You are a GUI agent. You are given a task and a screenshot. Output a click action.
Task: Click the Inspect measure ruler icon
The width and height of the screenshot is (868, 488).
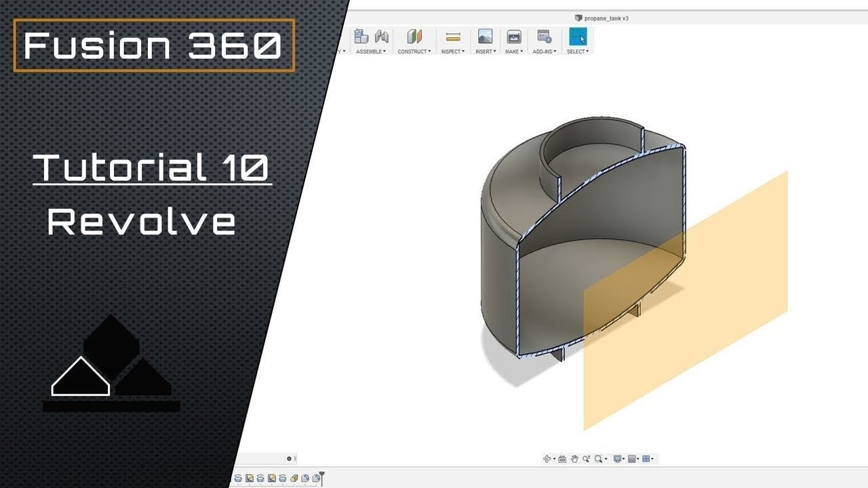454,37
